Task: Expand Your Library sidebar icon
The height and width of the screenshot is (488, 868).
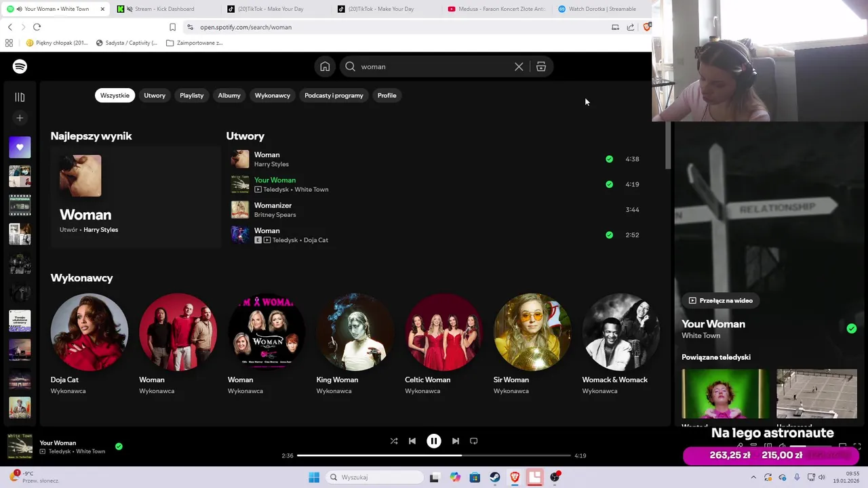Action: [x=20, y=98]
